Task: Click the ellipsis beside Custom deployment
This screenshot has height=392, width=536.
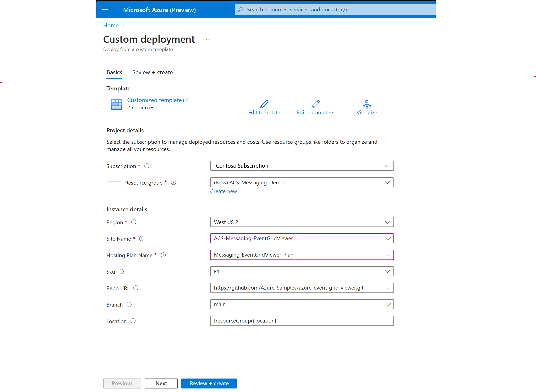Action: (208, 39)
